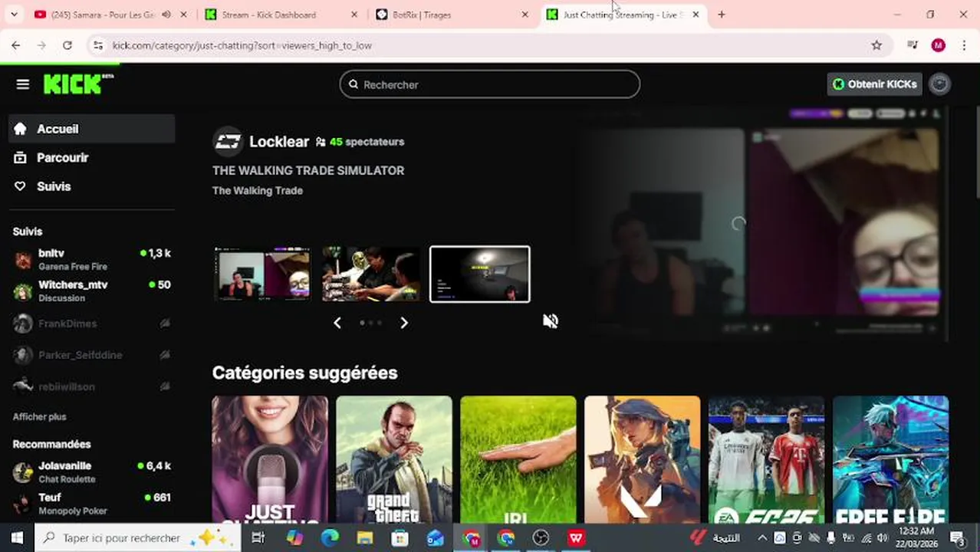Open Outlook from taskbar

pyautogui.click(x=435, y=538)
